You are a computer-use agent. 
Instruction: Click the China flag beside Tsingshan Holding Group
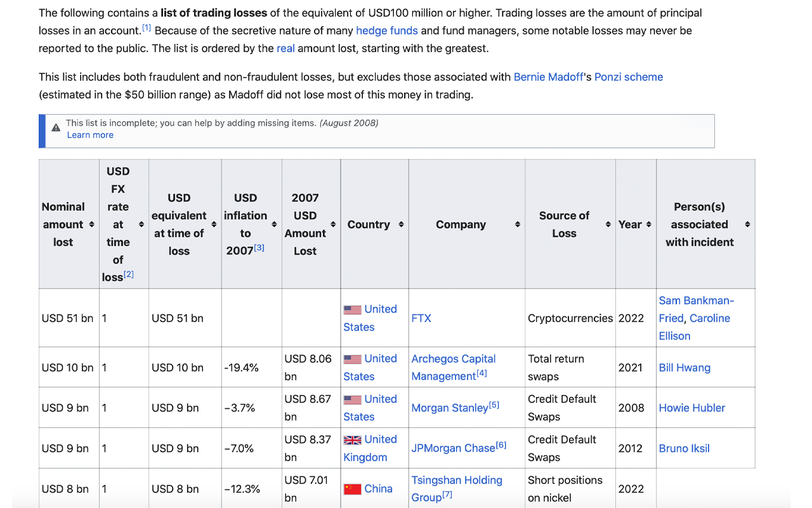pos(353,488)
